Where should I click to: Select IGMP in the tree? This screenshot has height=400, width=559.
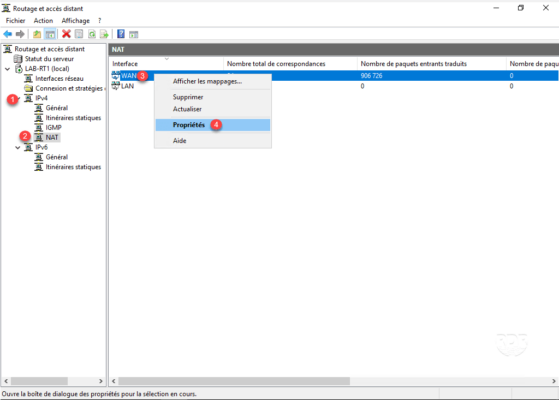click(x=53, y=128)
